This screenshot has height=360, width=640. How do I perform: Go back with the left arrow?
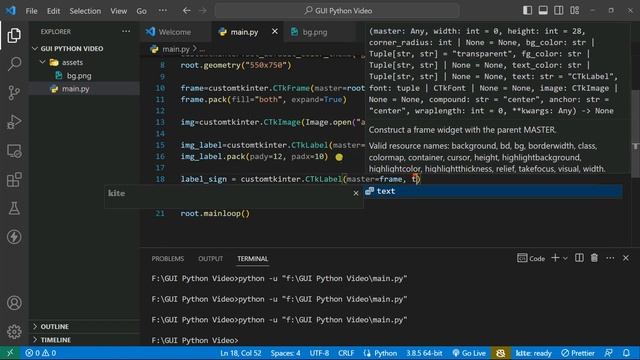pyautogui.click(x=187, y=11)
